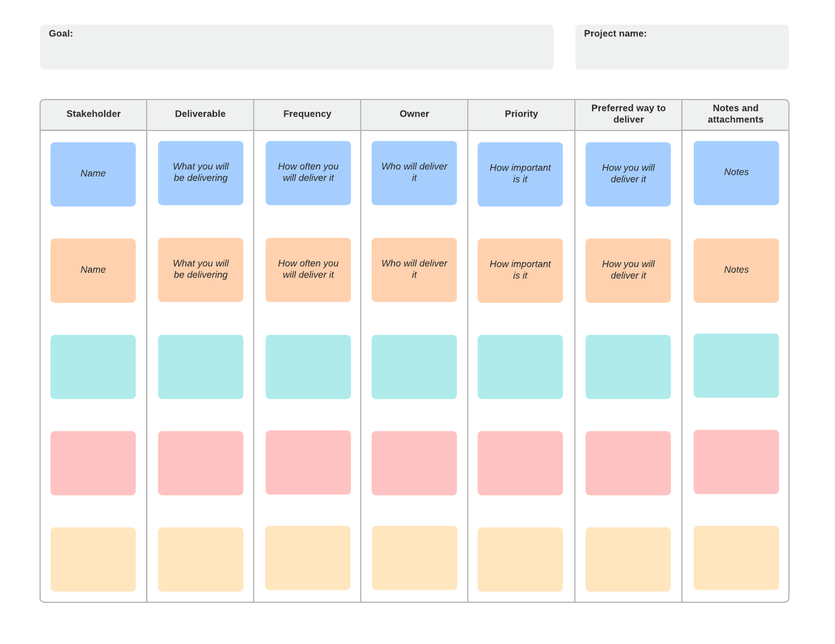Click the teal note in Stakeholder column
Viewport: 835px width, 644px height.
(93, 366)
